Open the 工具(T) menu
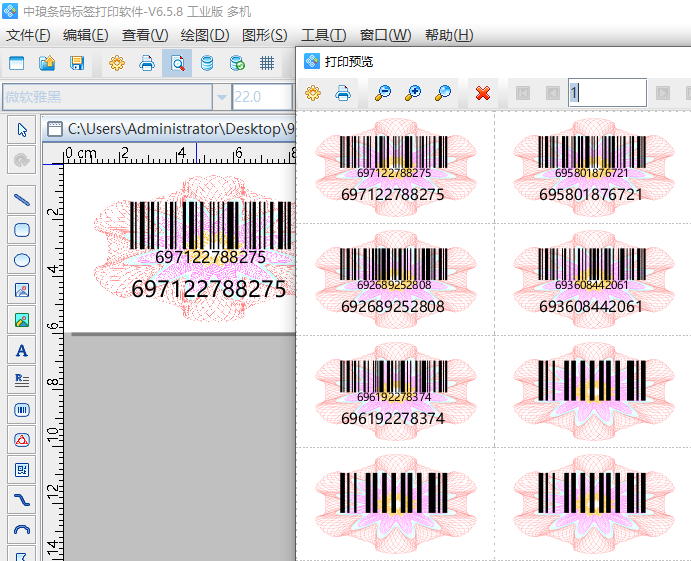The height and width of the screenshot is (561, 691). 323,35
